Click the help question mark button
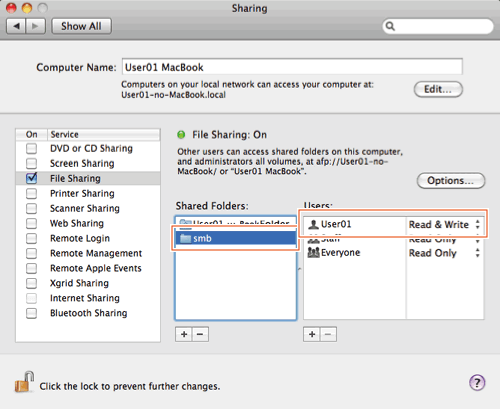 click(477, 383)
